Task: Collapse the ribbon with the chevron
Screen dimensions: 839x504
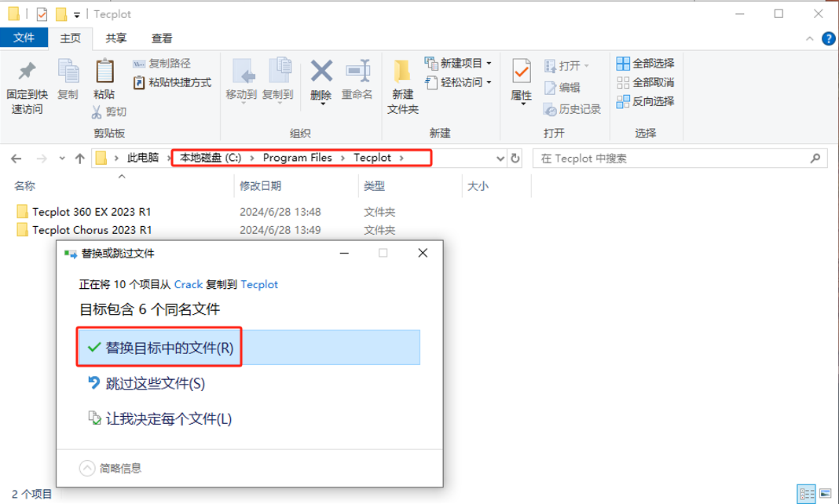Action: point(810,39)
